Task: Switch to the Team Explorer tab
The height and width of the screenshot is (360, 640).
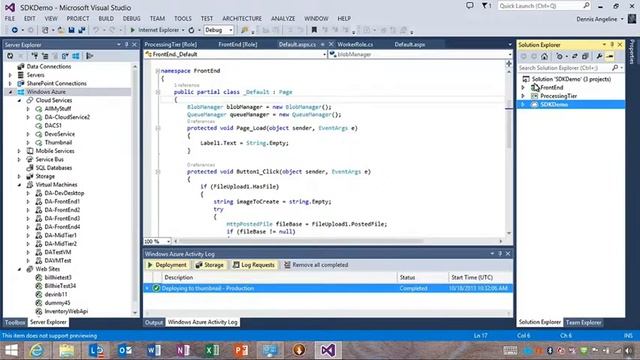Action: point(583,322)
